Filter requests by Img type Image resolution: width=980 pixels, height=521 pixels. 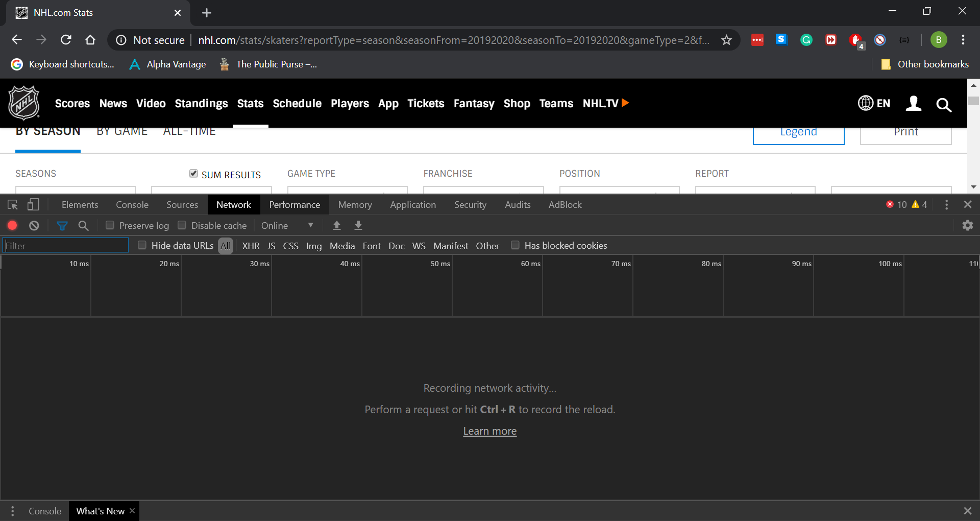[x=314, y=246]
